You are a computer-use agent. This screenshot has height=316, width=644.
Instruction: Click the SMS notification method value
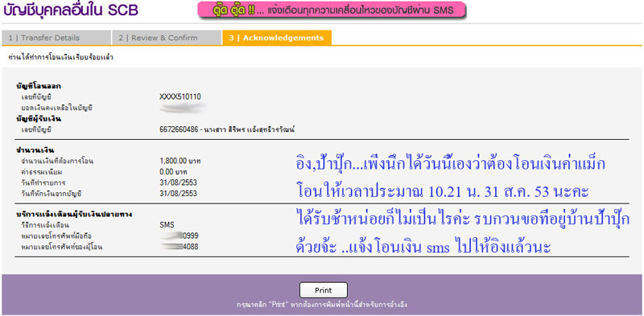pyautogui.click(x=167, y=225)
